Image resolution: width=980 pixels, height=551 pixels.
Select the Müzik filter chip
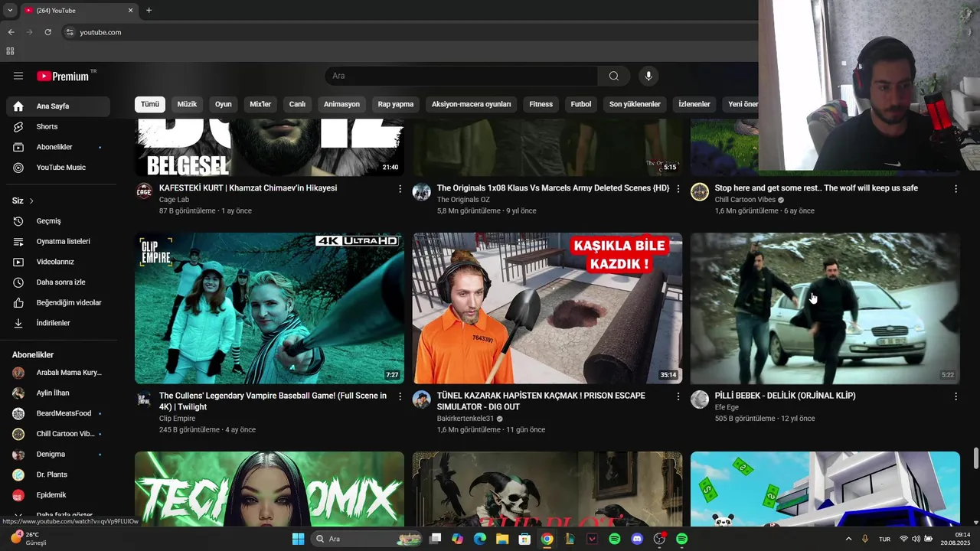click(x=187, y=104)
